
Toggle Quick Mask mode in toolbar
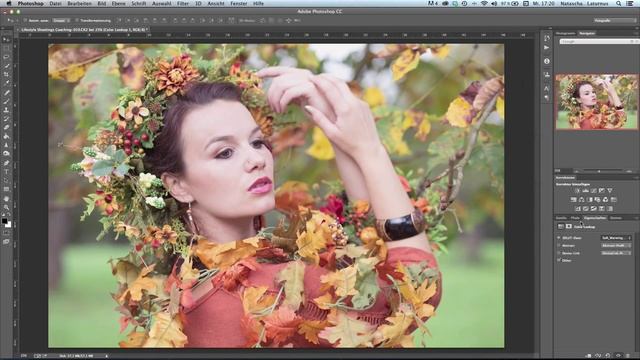click(6, 233)
